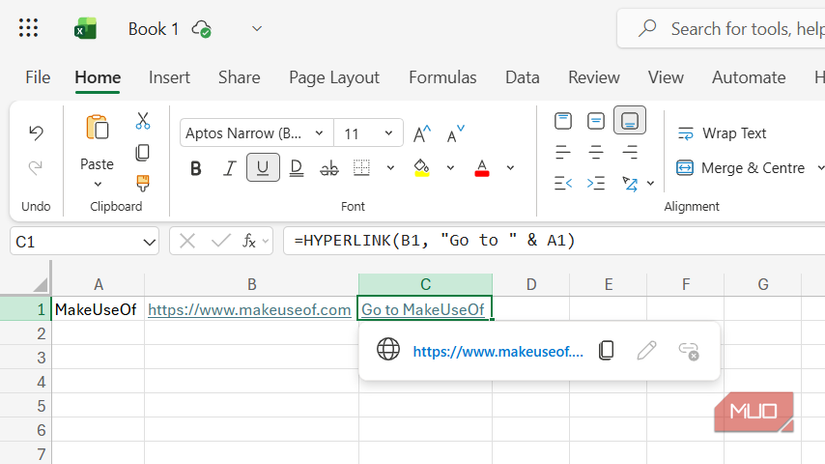
Task: Copy selection with Copy icon
Action: tap(143, 153)
